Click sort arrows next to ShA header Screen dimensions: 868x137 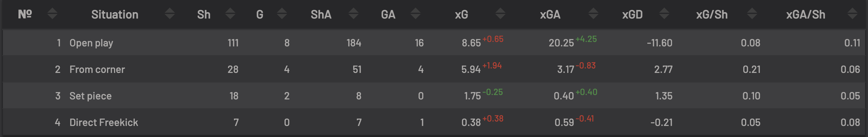[354, 14]
